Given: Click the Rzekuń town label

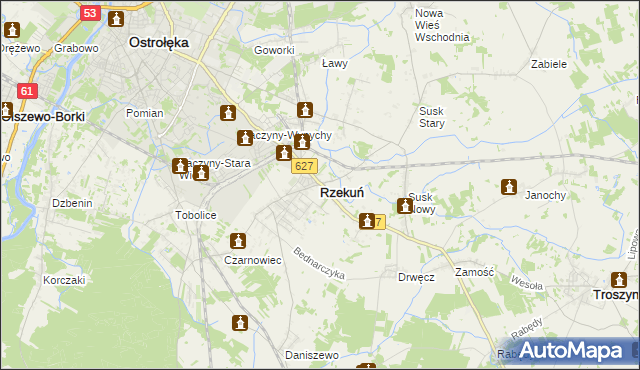Looking at the screenshot, I should pyautogui.click(x=342, y=193).
